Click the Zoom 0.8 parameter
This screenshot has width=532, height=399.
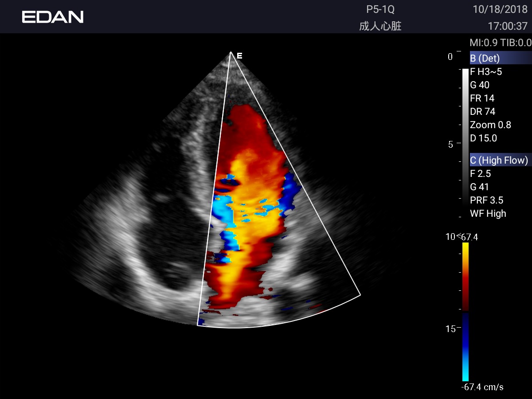click(x=490, y=125)
